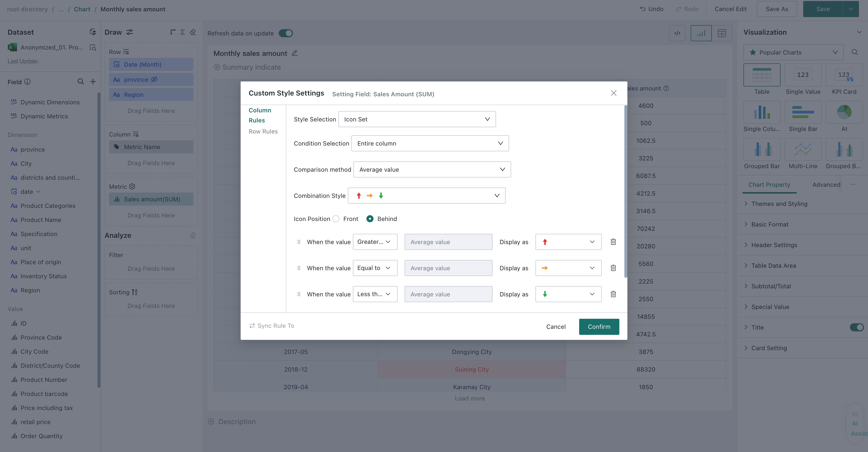Switch to chart view icon

coord(701,33)
